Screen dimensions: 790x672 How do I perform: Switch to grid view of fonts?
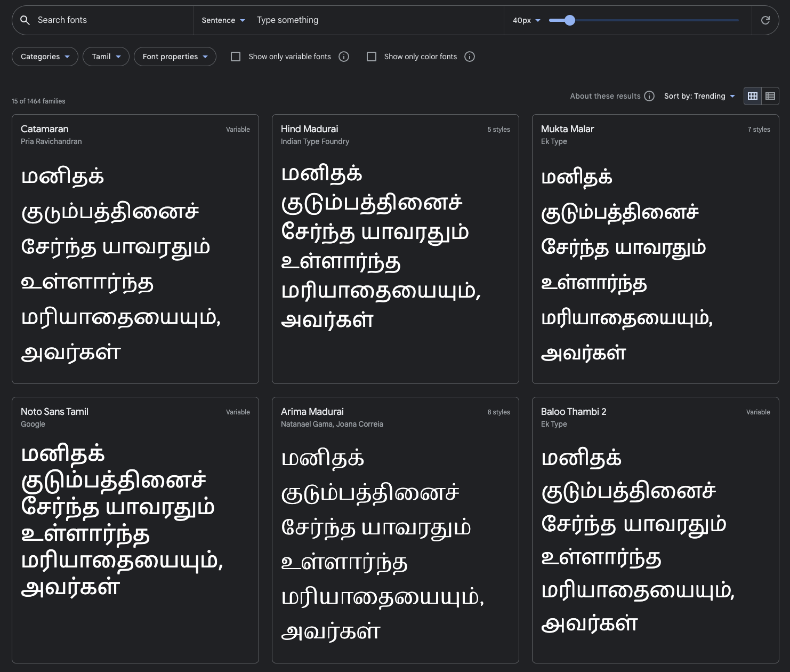point(752,96)
